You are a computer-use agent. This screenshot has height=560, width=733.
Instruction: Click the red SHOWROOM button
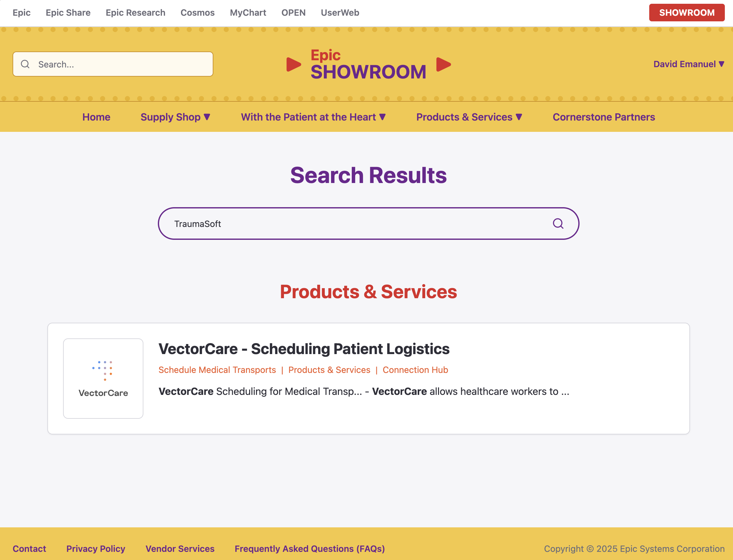687,13
